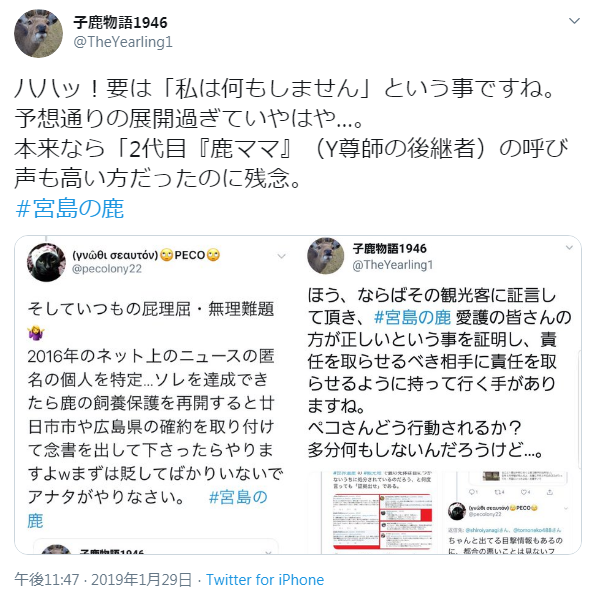Click the @pecolony22 handle

point(107,269)
